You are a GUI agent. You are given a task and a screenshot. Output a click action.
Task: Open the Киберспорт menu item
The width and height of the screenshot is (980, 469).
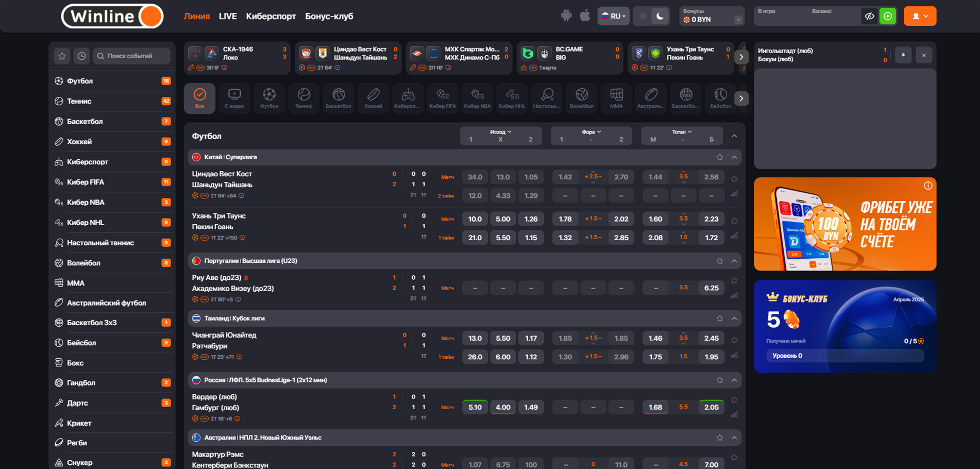tap(271, 16)
